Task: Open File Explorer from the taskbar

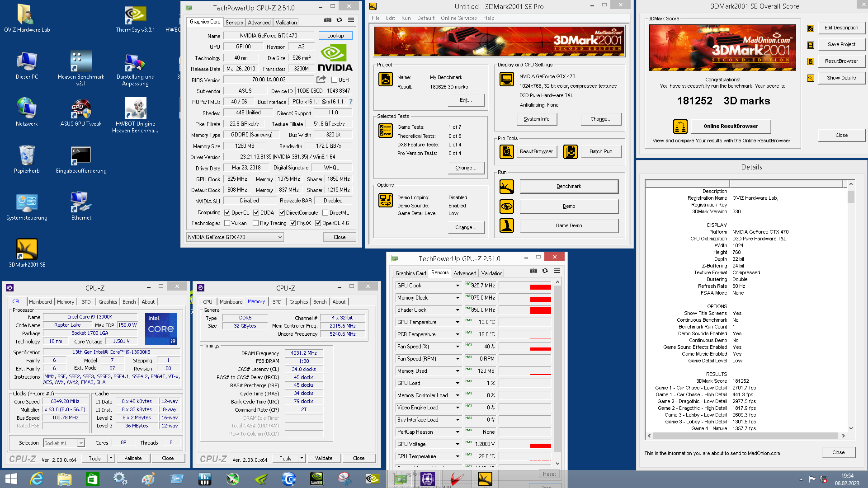Action: [x=65, y=479]
